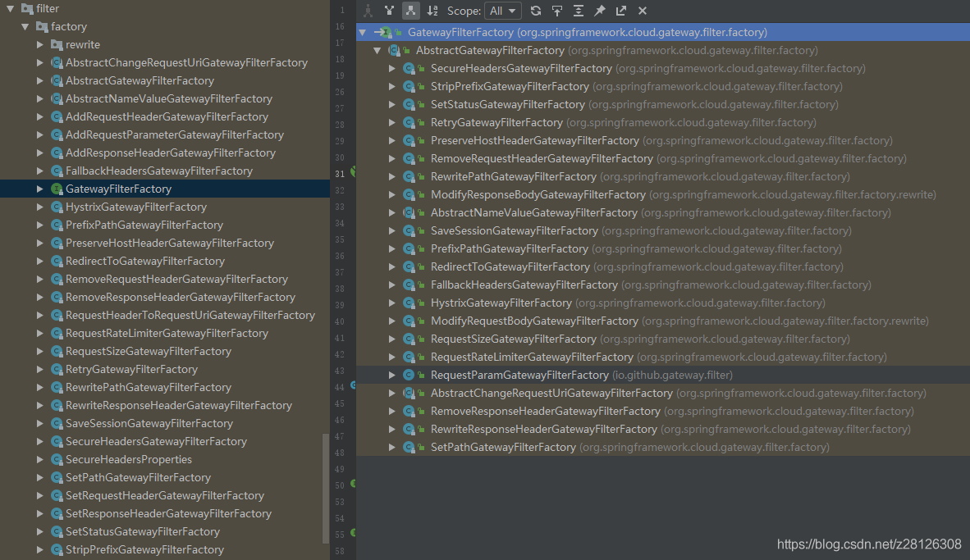This screenshot has width=970, height=560.
Task: Select SetResponseHeaderGatewayFilterFactory file
Action: (168, 513)
